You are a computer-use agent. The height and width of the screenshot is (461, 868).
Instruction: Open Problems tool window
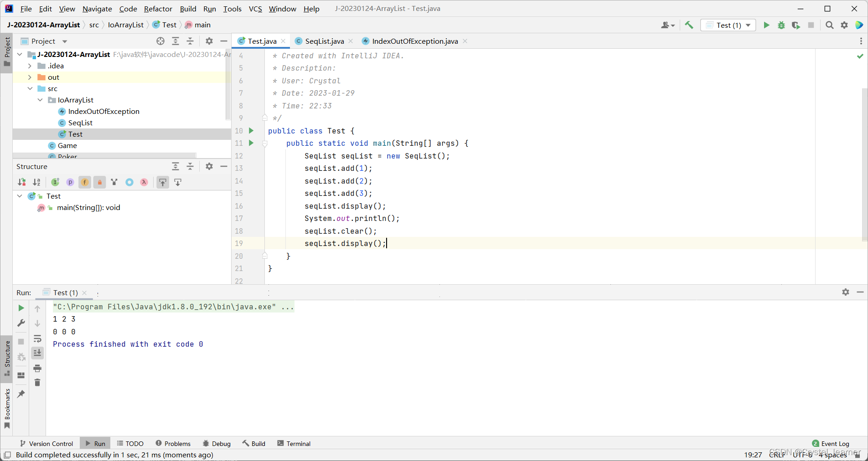(x=173, y=444)
